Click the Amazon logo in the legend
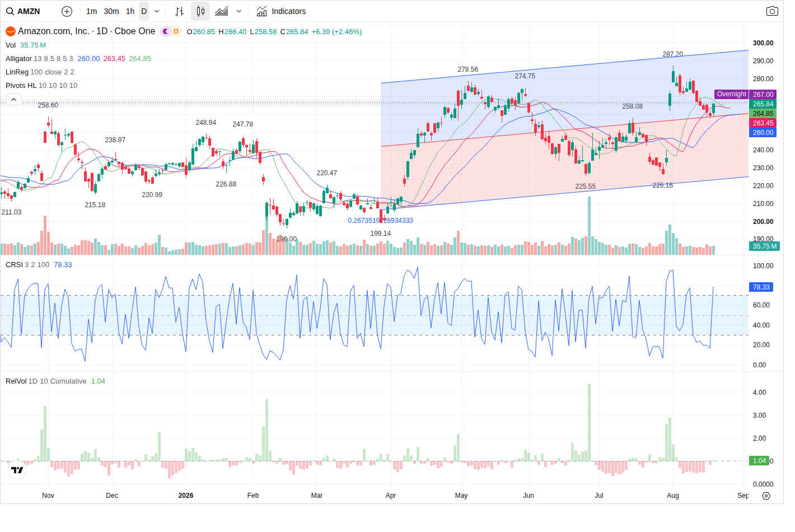795x532 pixels. coord(10,31)
